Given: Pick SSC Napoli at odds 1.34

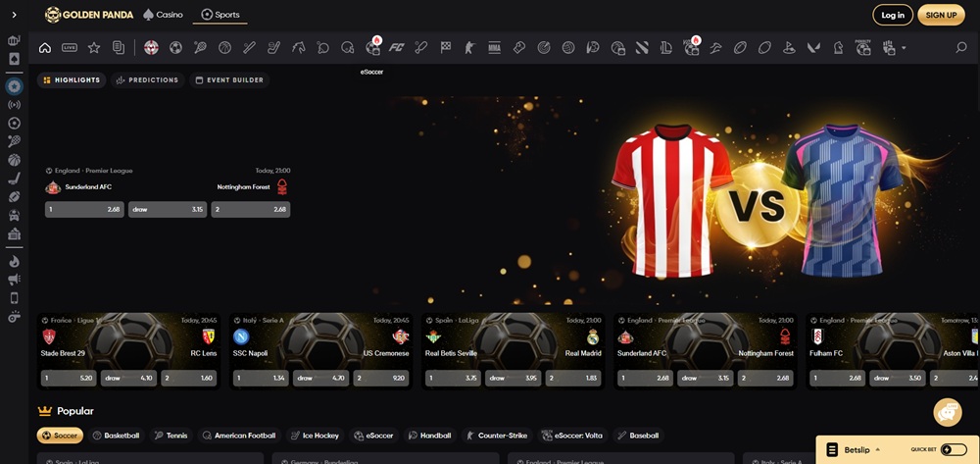Looking at the screenshot, I should point(262,378).
